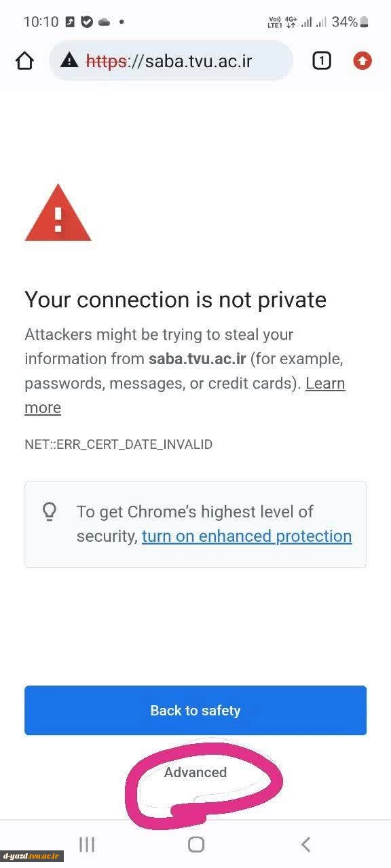Open the tab switcher showing 1 tab
This screenshot has width=391, height=868.
[321, 61]
